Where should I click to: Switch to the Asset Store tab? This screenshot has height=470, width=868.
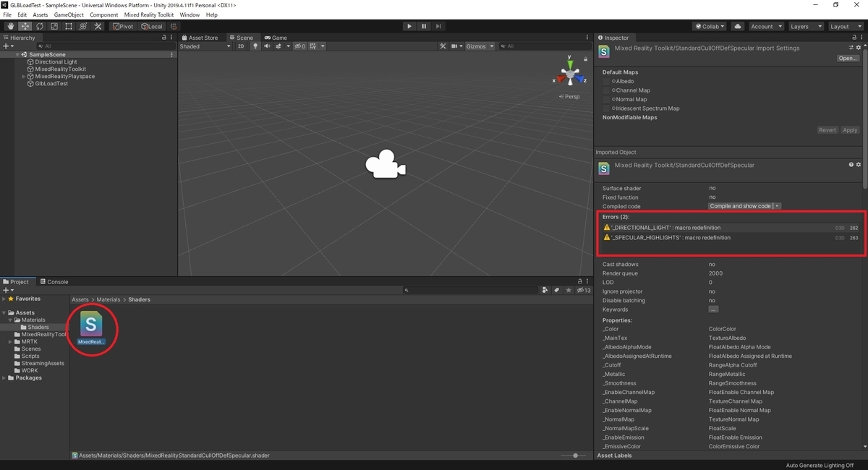click(200, 38)
